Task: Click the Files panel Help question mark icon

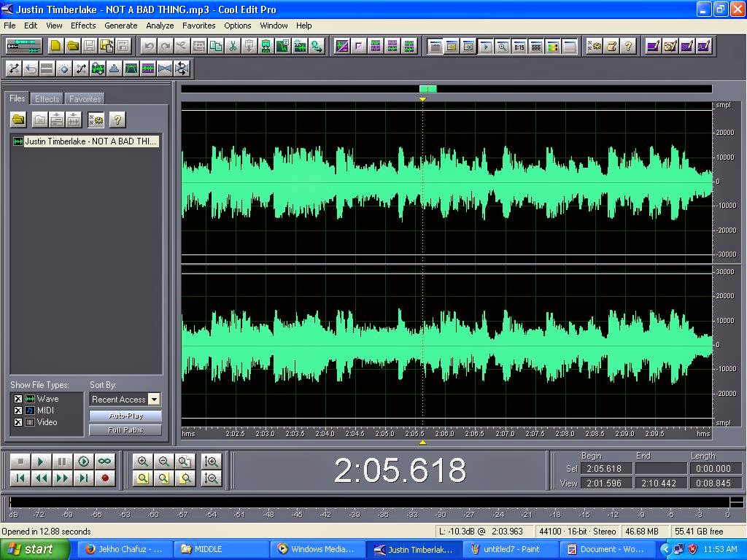Action: [x=117, y=120]
